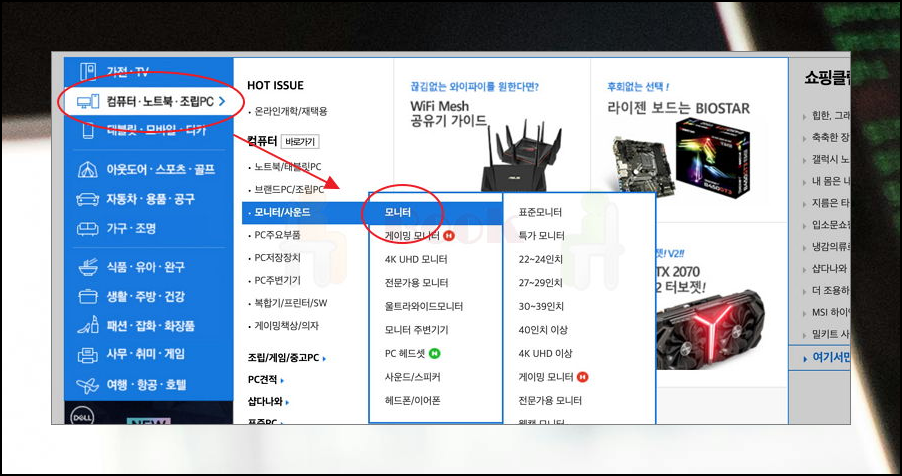Click the computer icon beside 컴퓨터·노트북·조립PC
902x476 pixels.
pyautogui.click(x=88, y=102)
